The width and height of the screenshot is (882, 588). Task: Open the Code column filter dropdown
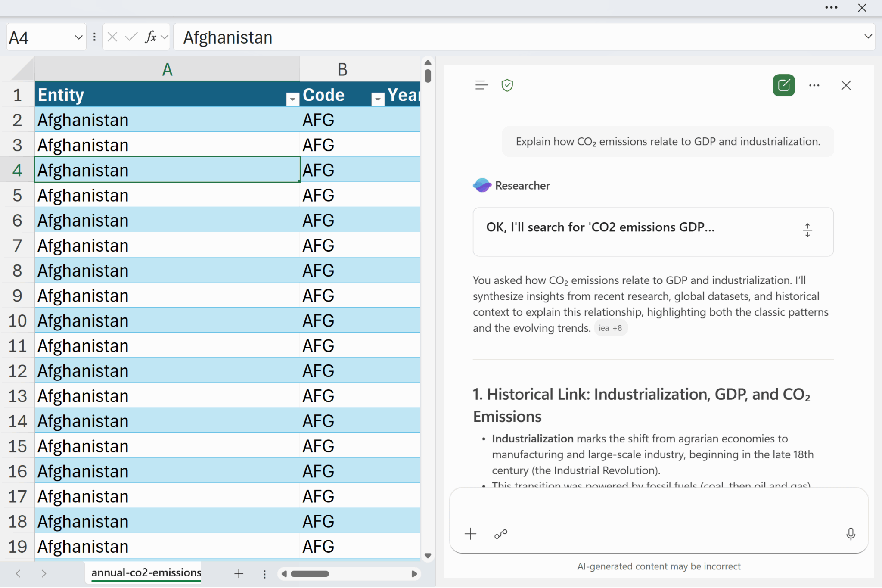click(378, 100)
